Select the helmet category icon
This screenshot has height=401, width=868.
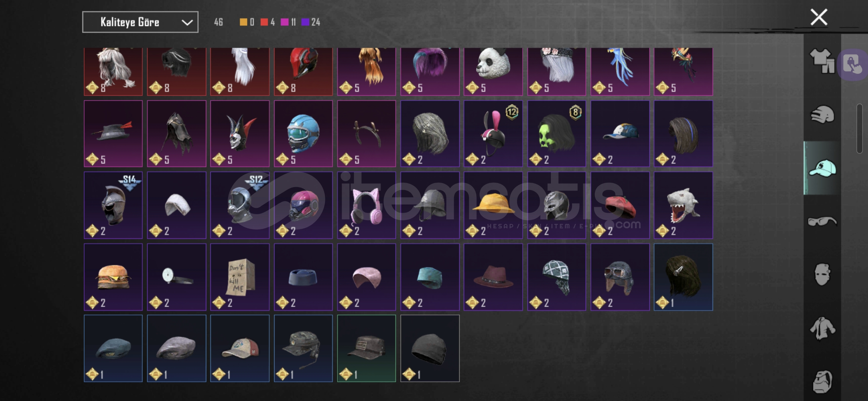822,114
